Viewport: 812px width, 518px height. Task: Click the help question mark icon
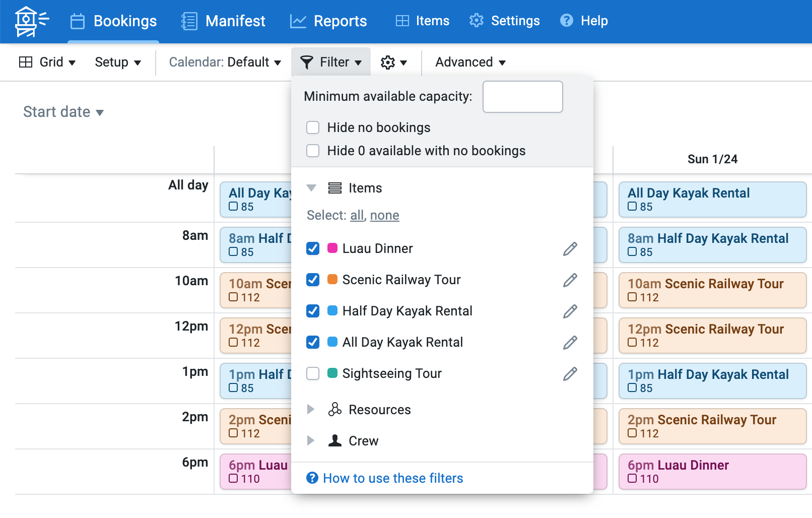point(567,21)
